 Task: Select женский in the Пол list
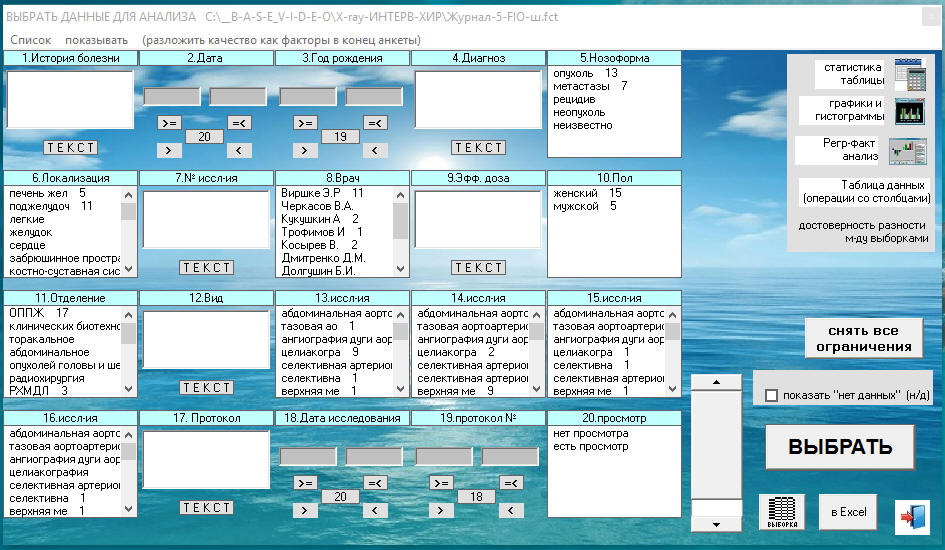point(575,193)
